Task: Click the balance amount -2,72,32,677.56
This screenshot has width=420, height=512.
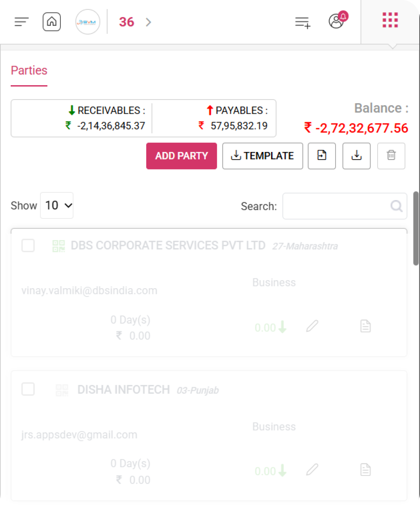Action: (x=356, y=128)
